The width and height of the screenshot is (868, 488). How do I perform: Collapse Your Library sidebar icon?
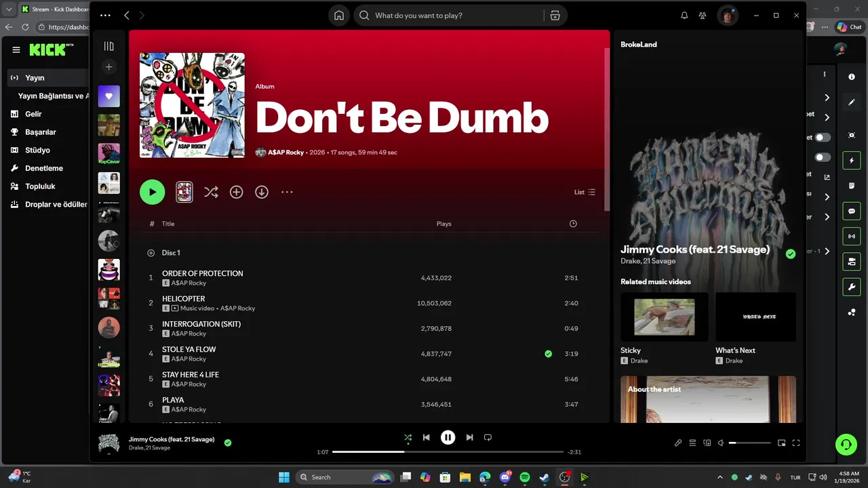[x=108, y=46]
